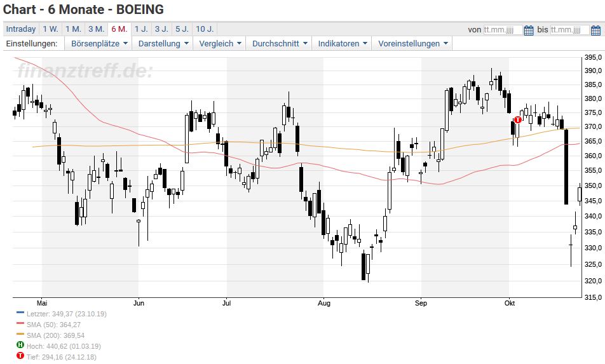Expand the Indikatoren dropdown
The height and width of the screenshot is (364, 605).
342,44
